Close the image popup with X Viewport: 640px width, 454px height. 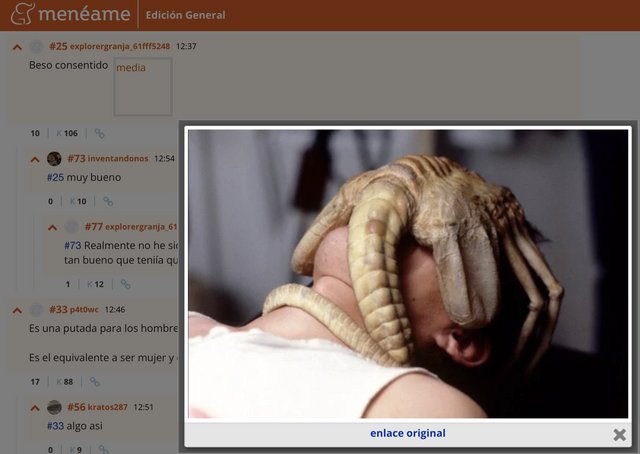pos(620,435)
